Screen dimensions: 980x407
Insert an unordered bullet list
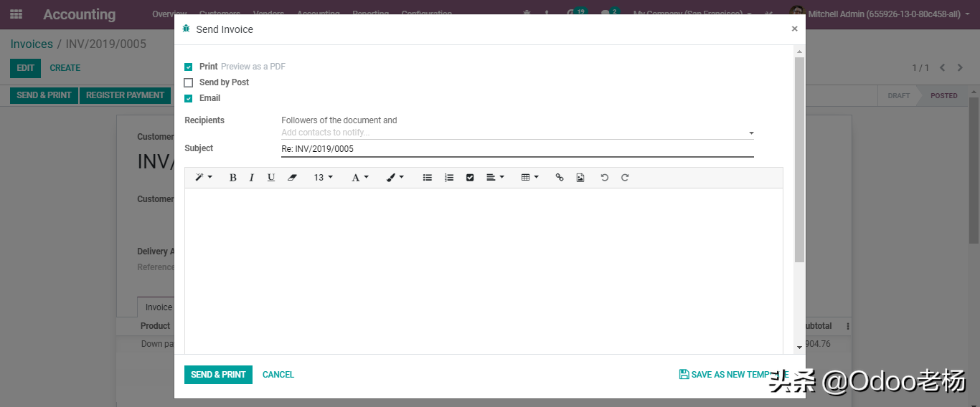point(428,178)
